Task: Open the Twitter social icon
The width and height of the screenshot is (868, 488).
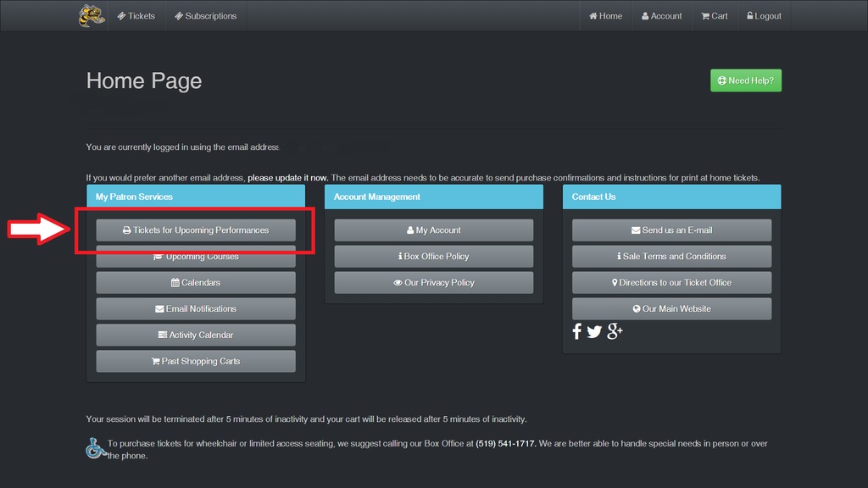Action: pos(594,331)
